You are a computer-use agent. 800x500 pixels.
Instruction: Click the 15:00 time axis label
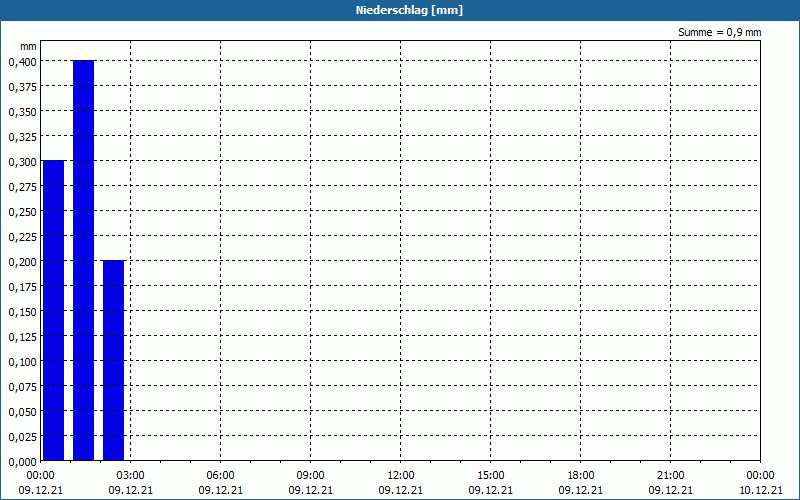coord(491,476)
